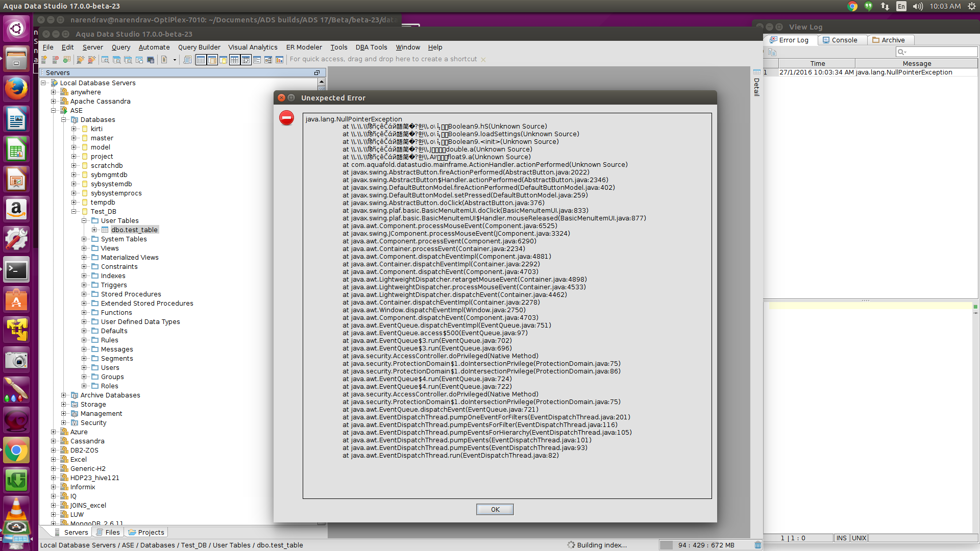Click the register server toolbar icon
Screen dimensions: 980x551
(x=44, y=60)
